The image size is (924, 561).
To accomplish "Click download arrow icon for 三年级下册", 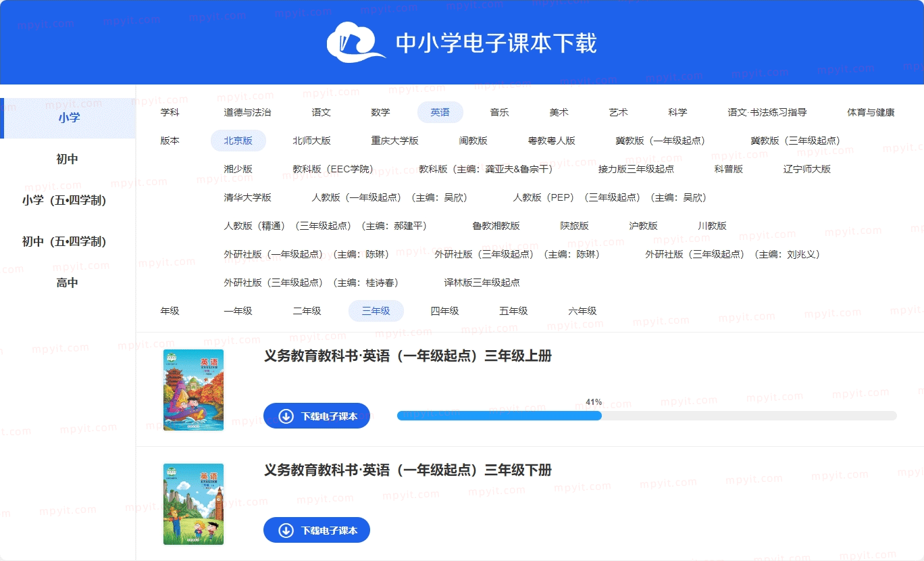I will tap(286, 531).
